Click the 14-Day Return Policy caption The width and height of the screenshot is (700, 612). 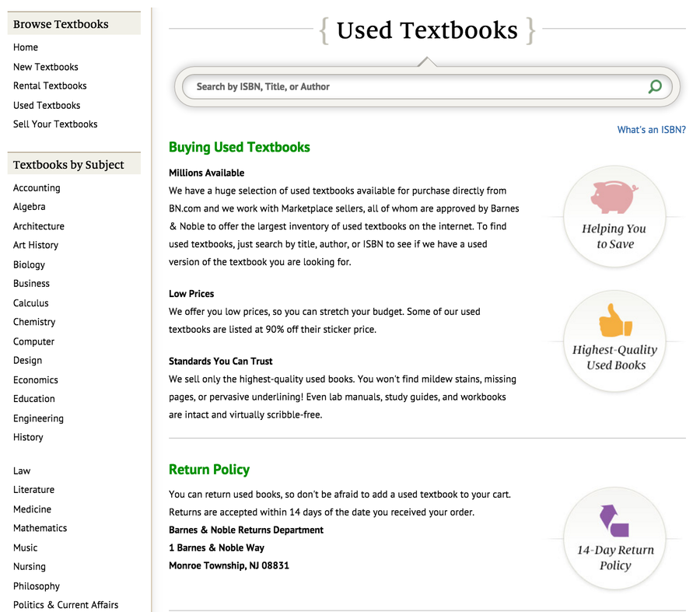click(615, 557)
